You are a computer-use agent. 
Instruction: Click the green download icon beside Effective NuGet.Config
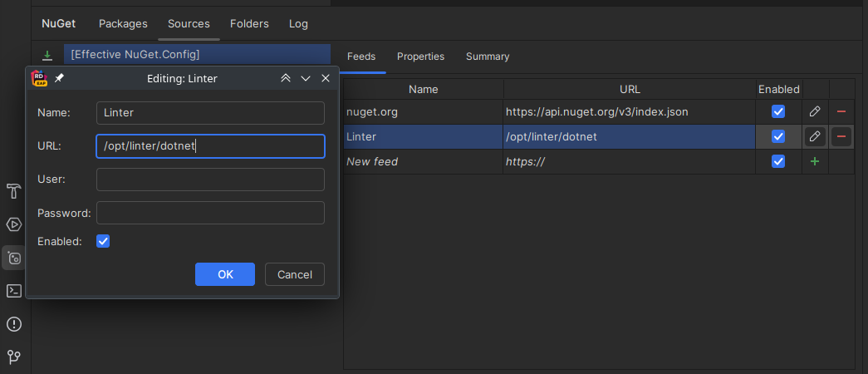(47, 56)
